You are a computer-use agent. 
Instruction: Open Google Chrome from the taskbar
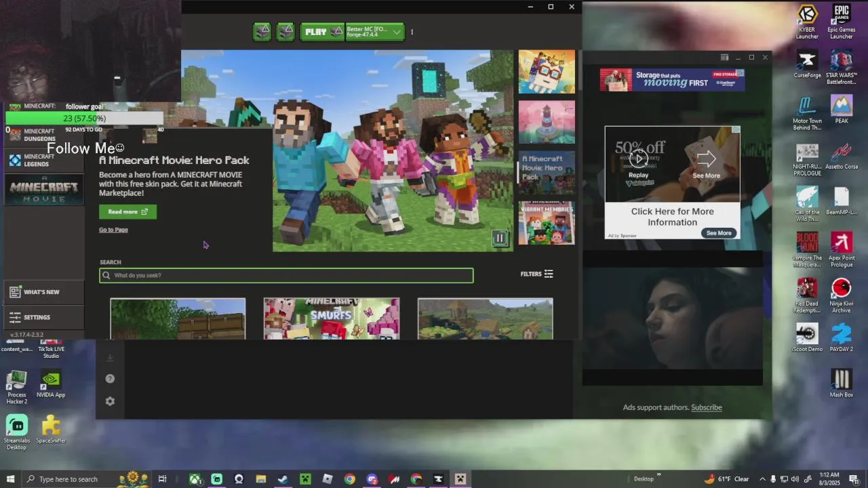coord(349,479)
